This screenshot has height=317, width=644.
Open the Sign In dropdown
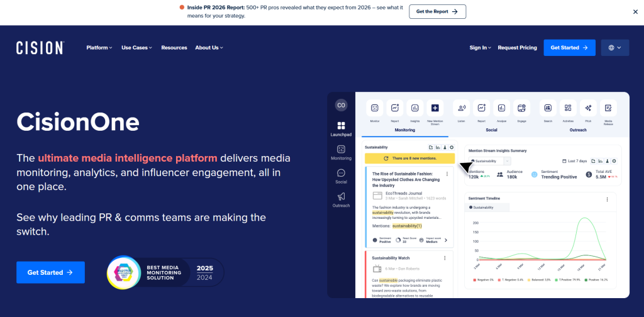(480, 48)
